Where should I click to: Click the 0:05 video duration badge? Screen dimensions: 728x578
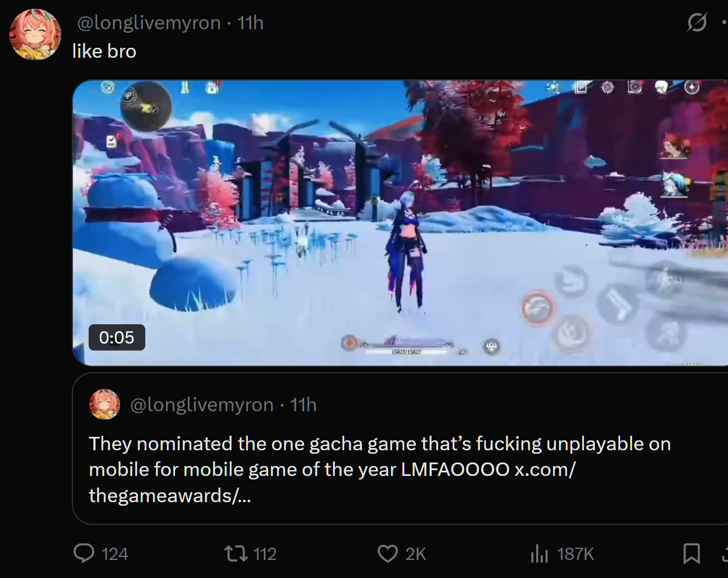pyautogui.click(x=117, y=338)
